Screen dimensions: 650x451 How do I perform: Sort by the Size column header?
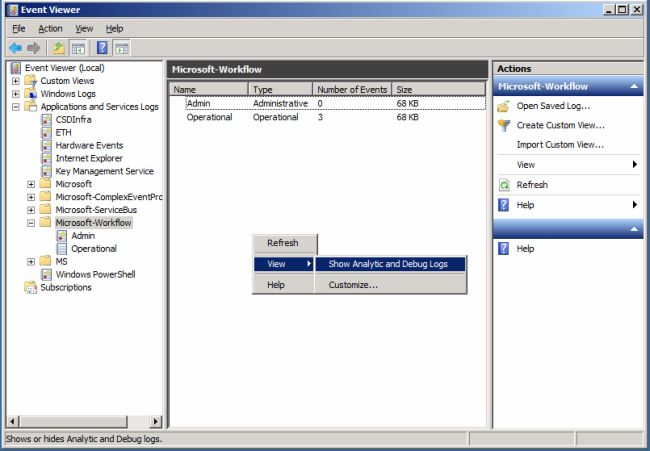coord(438,90)
